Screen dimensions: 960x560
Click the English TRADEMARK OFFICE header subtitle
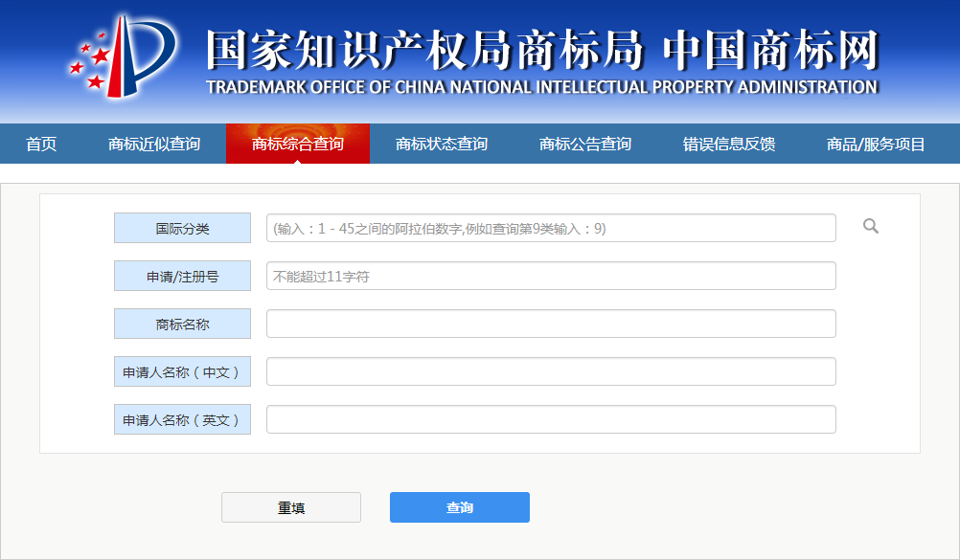click(542, 87)
